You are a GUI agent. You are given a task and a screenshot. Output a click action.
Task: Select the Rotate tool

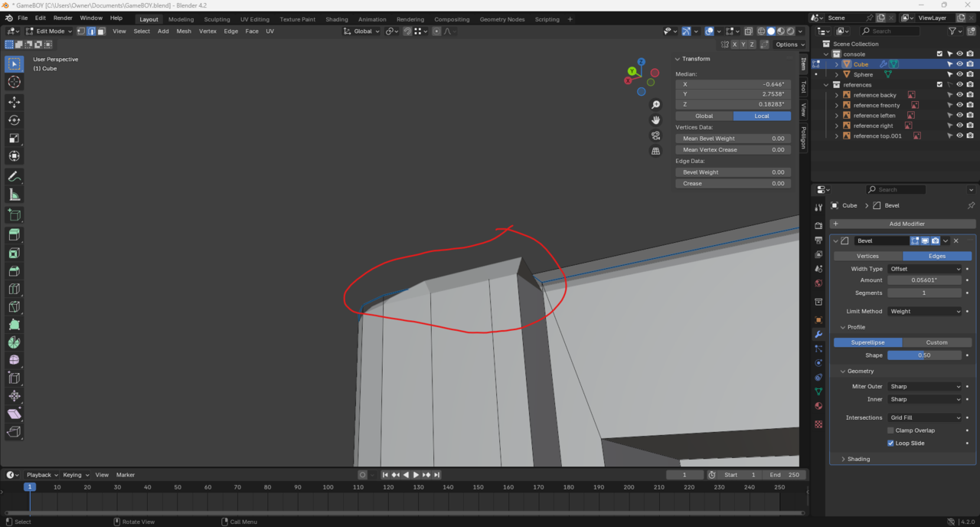click(x=14, y=120)
